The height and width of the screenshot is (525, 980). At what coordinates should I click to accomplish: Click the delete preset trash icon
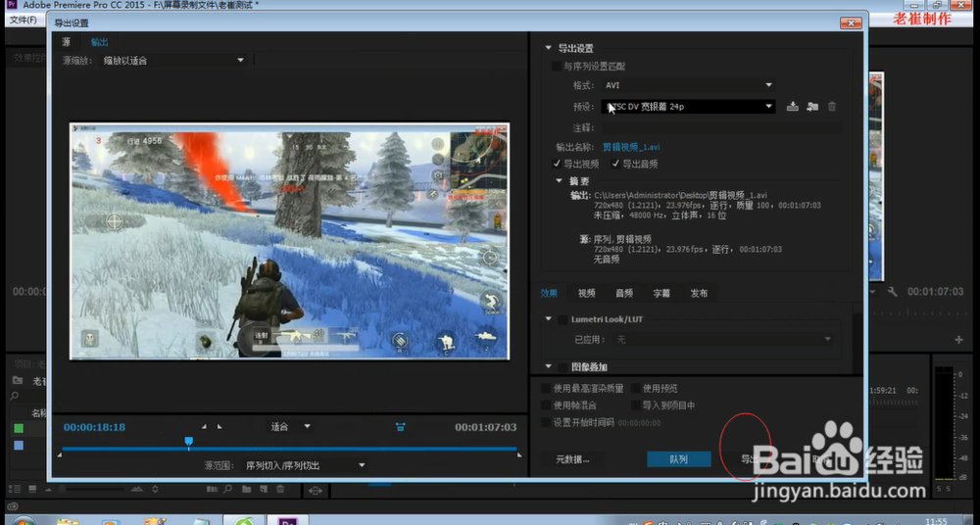pos(832,106)
